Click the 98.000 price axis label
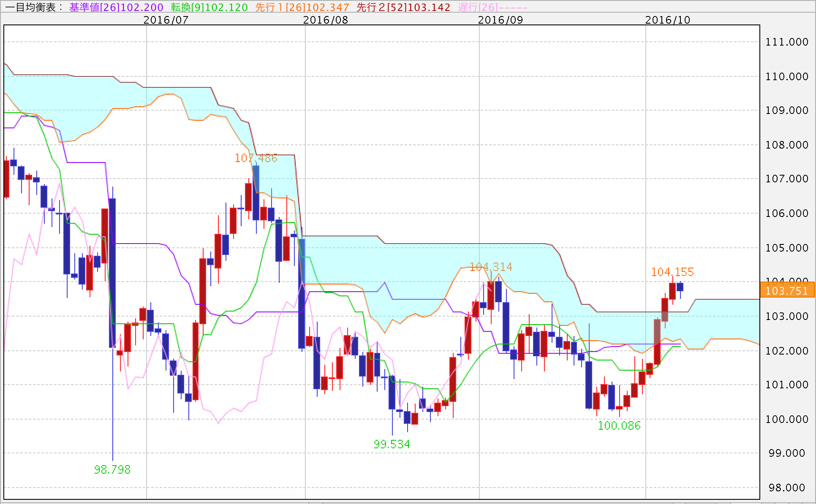This screenshot has height=504, width=816. point(786,488)
